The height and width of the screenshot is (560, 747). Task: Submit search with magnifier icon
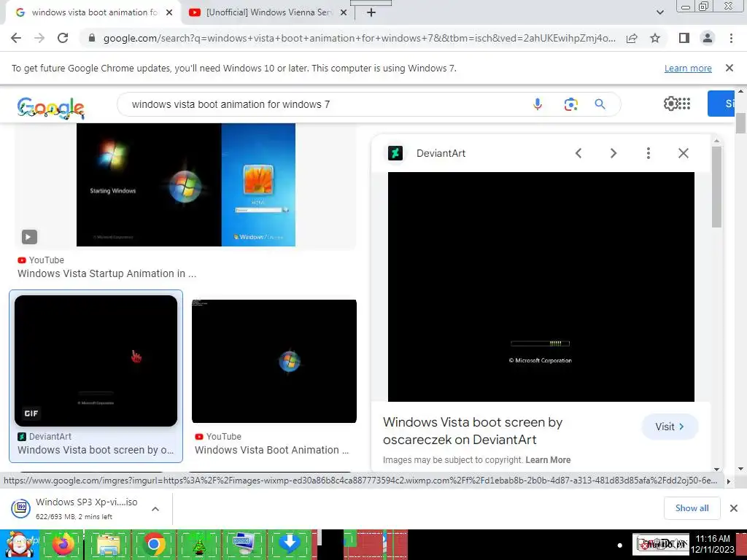[600, 104]
